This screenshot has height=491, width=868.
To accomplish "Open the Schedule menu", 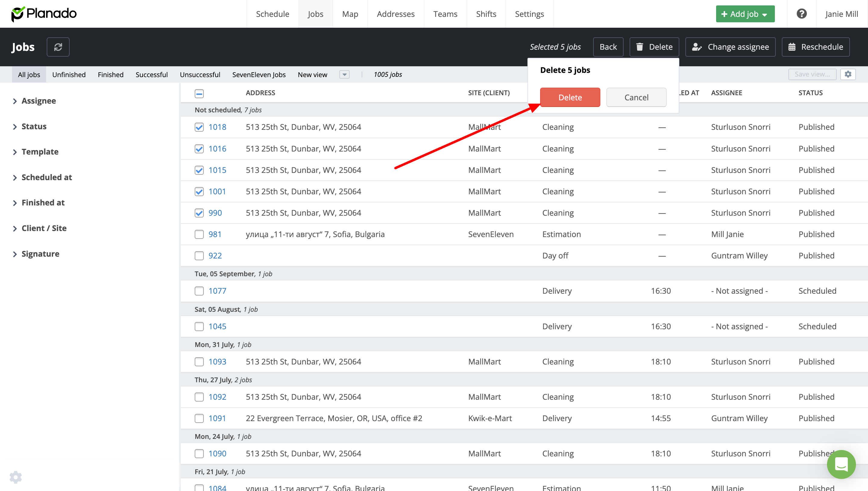I will [x=272, y=14].
